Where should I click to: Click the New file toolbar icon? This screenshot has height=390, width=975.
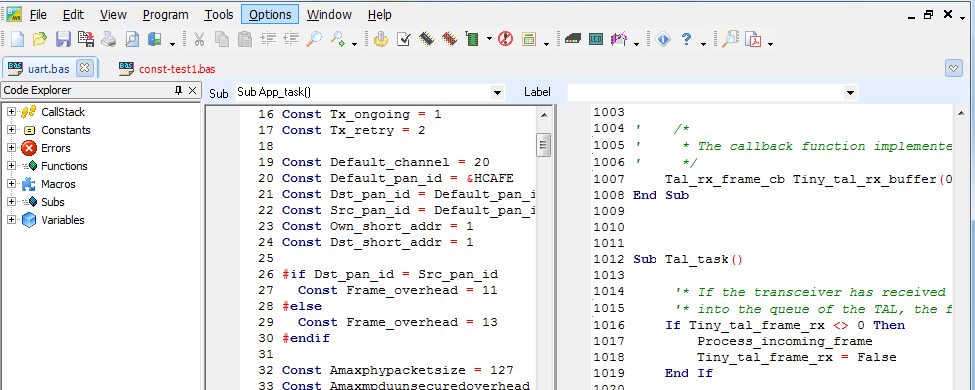coord(17,40)
